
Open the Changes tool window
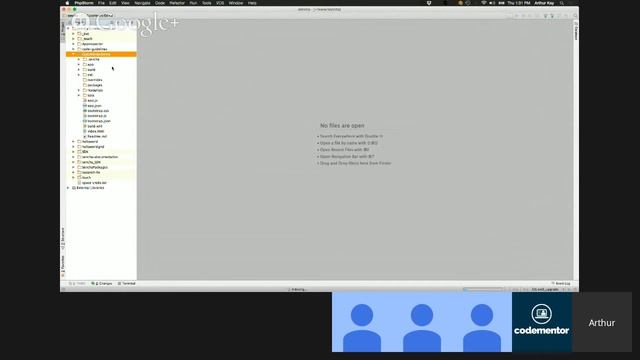point(102,283)
